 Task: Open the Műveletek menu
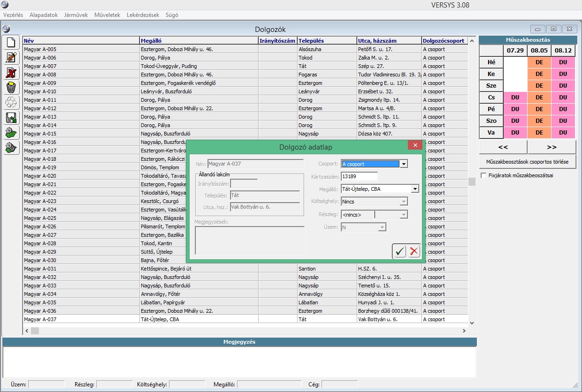[107, 15]
